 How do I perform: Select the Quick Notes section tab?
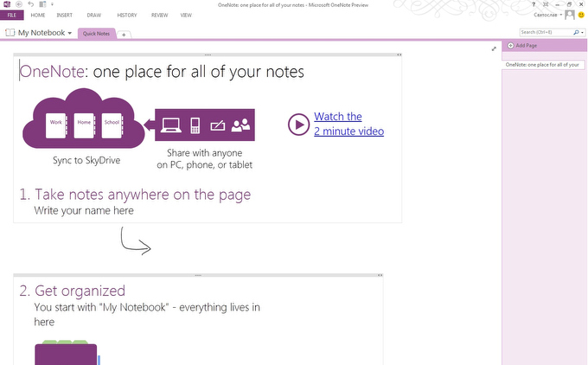tap(96, 34)
